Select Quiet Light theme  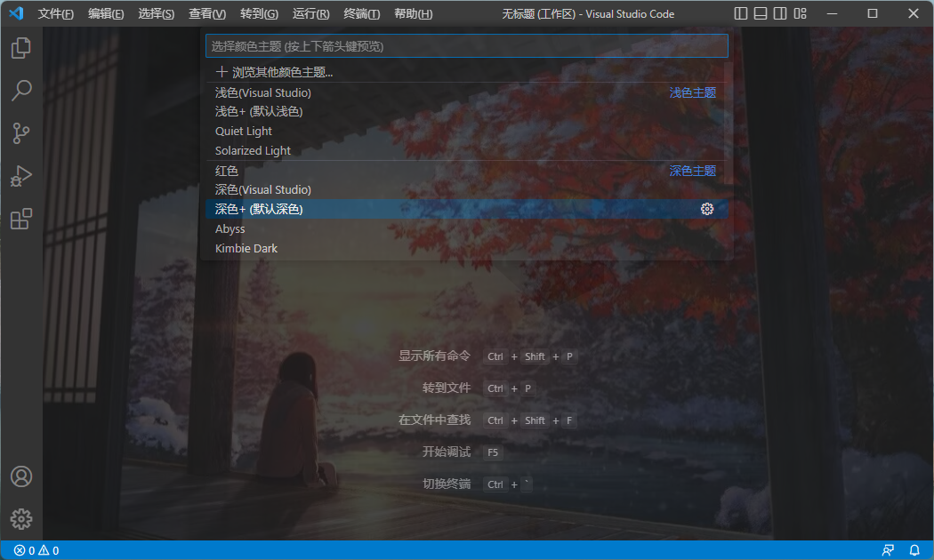pyautogui.click(x=466, y=131)
